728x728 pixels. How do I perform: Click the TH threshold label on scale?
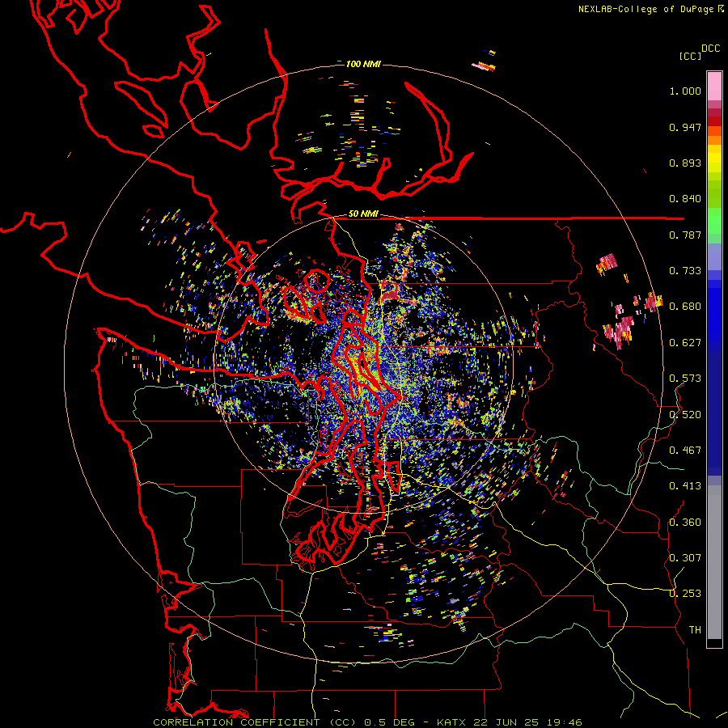[695, 630]
